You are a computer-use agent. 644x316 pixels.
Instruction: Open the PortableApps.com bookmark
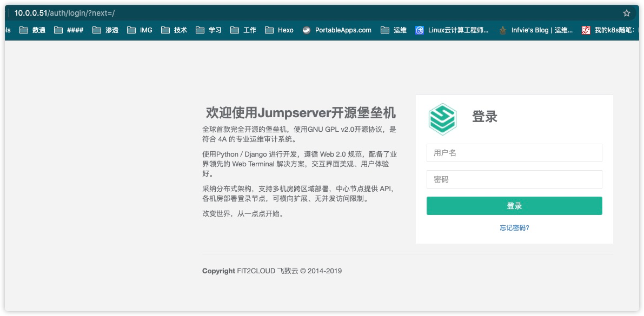coord(337,30)
